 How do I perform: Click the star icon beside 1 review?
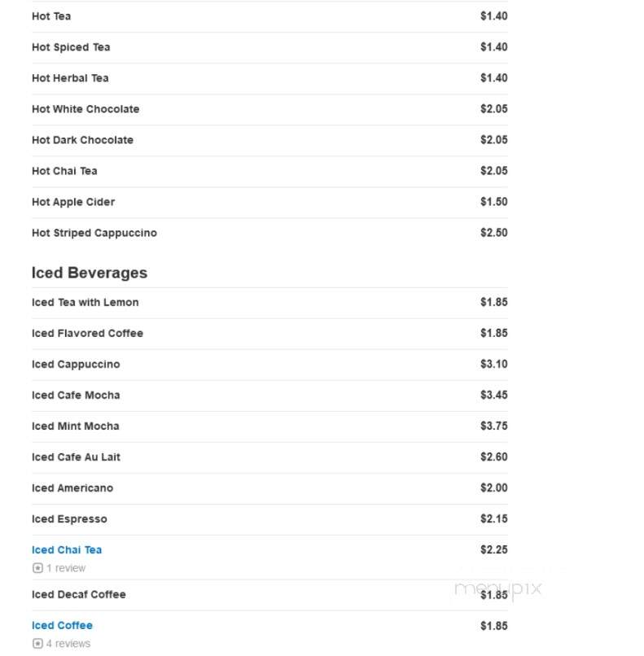37,568
